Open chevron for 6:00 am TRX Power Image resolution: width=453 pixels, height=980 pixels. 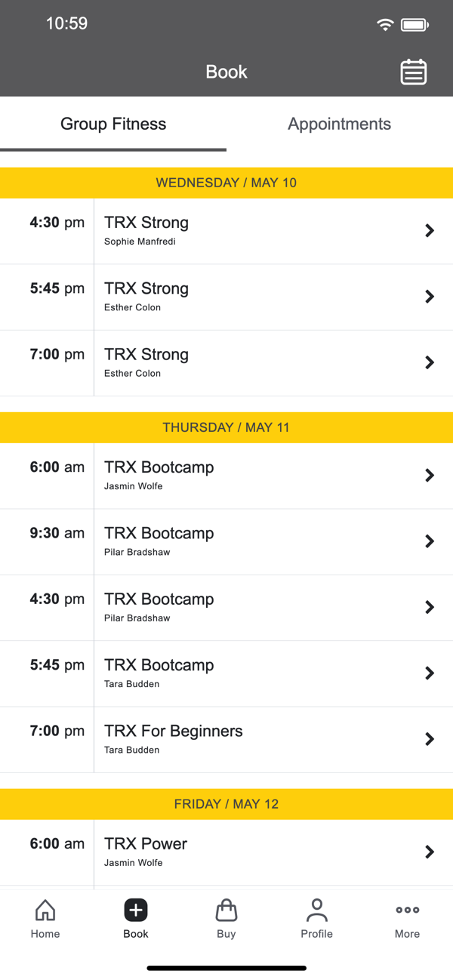point(430,852)
